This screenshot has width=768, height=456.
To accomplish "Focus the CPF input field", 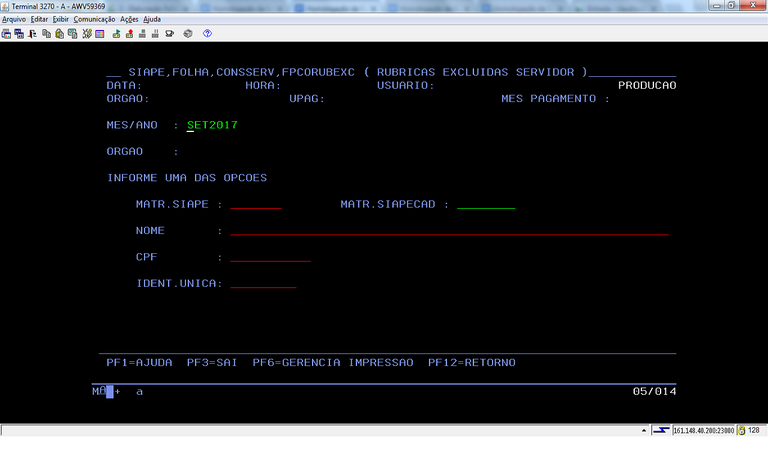I will pyautogui.click(x=270, y=257).
